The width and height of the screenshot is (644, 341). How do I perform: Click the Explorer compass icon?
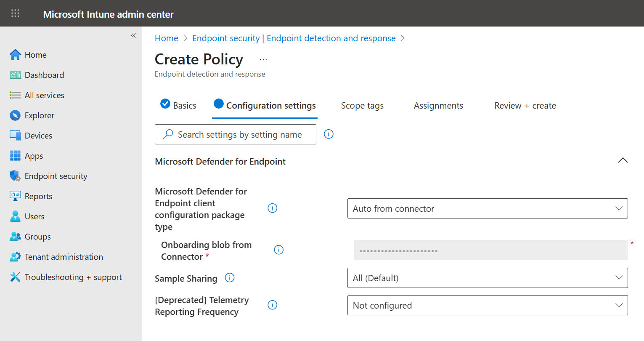point(15,115)
